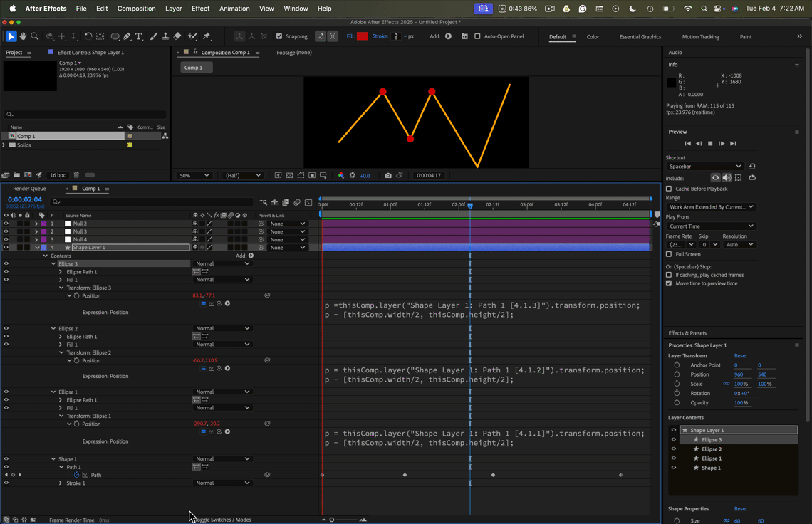Expand the Solids folder in Project panel

4,145
